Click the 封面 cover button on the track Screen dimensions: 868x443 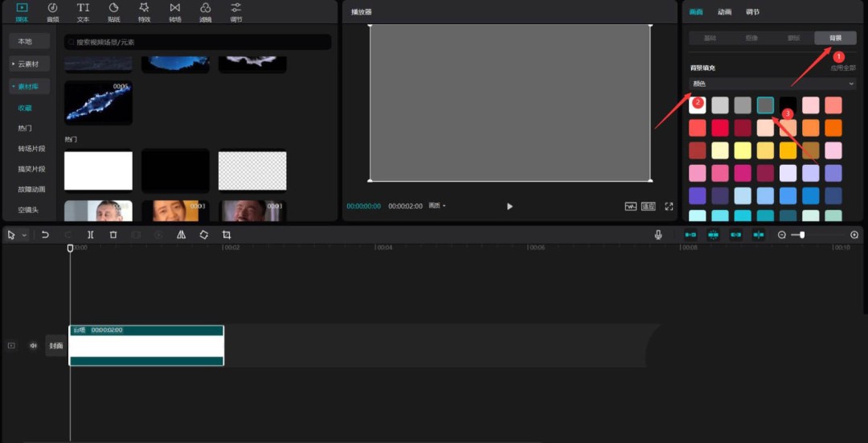pos(55,346)
